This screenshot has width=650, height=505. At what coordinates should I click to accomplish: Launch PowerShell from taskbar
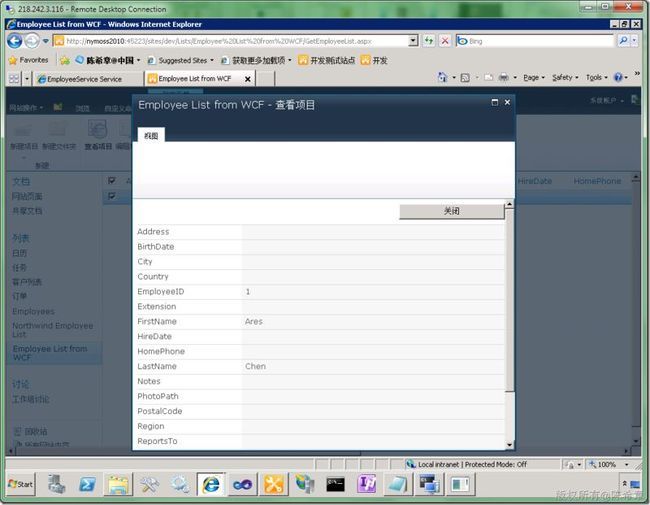[87, 484]
